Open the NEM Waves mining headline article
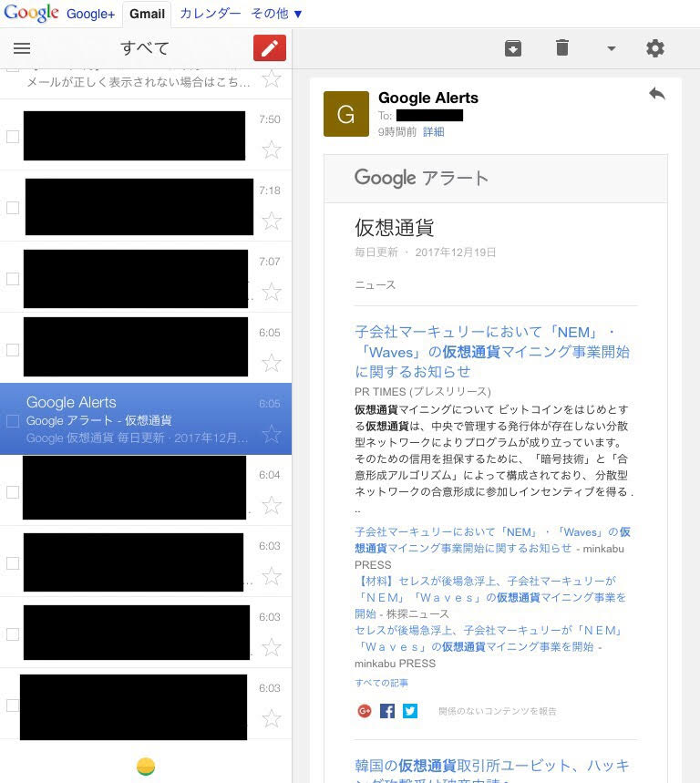Viewport: 700px width, 783px height. click(492, 352)
